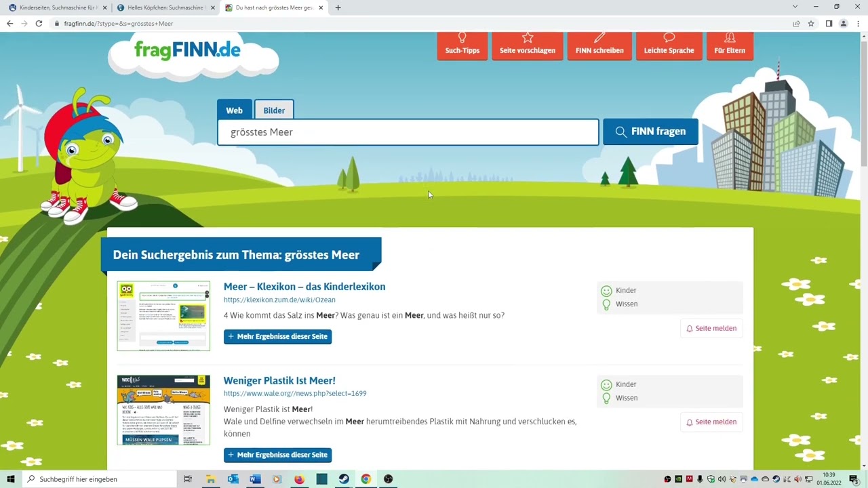
Task: Click FINN schreiben pencil button
Action: tap(599, 45)
